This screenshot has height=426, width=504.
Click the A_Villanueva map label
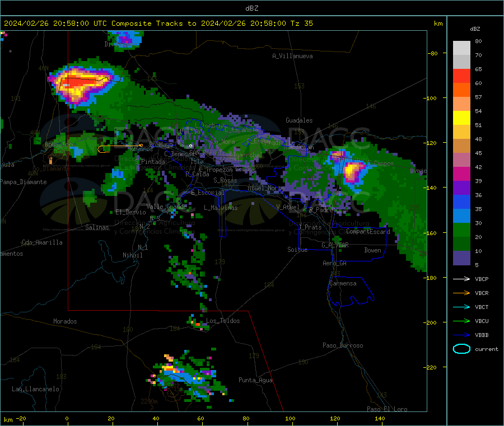click(x=292, y=56)
